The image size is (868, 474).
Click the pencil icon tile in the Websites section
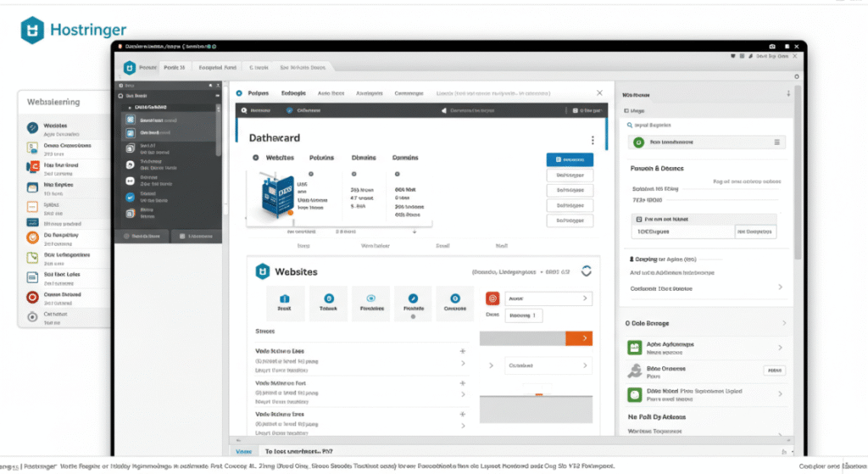[414, 303]
